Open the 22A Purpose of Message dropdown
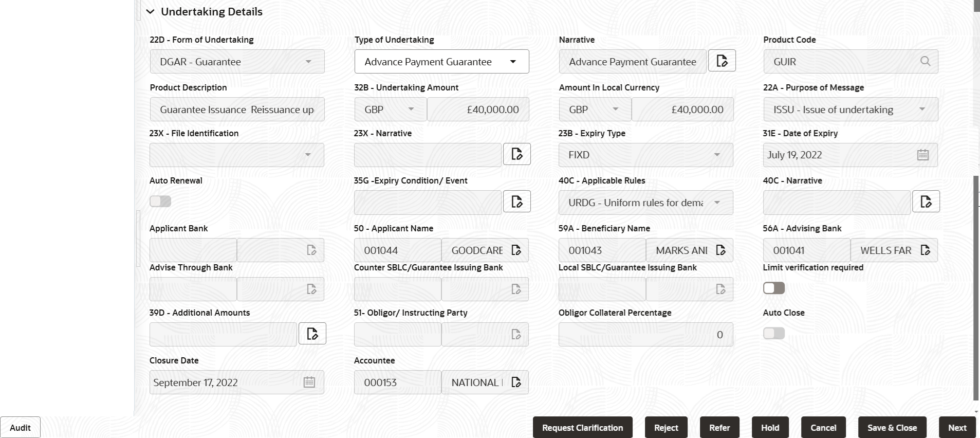 coord(850,109)
